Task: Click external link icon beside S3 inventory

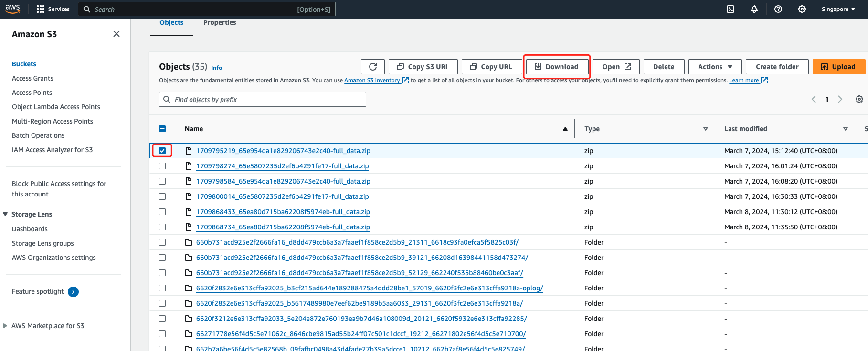Action: [405, 80]
